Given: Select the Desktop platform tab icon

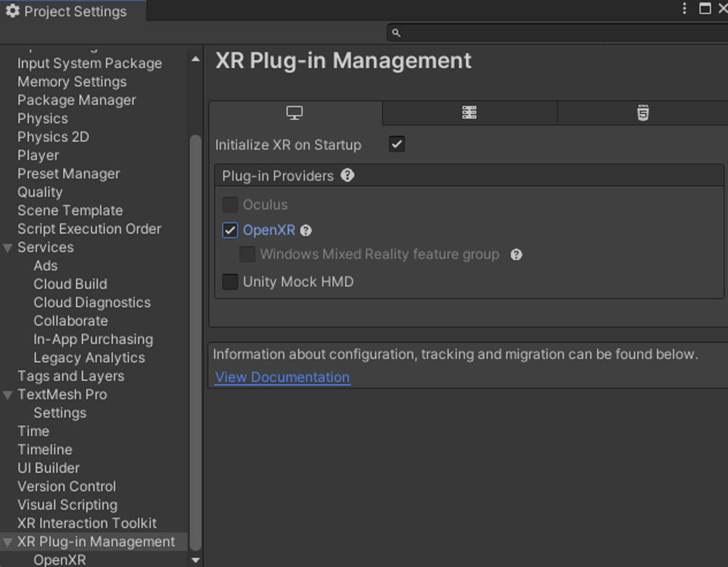Looking at the screenshot, I should point(294,113).
